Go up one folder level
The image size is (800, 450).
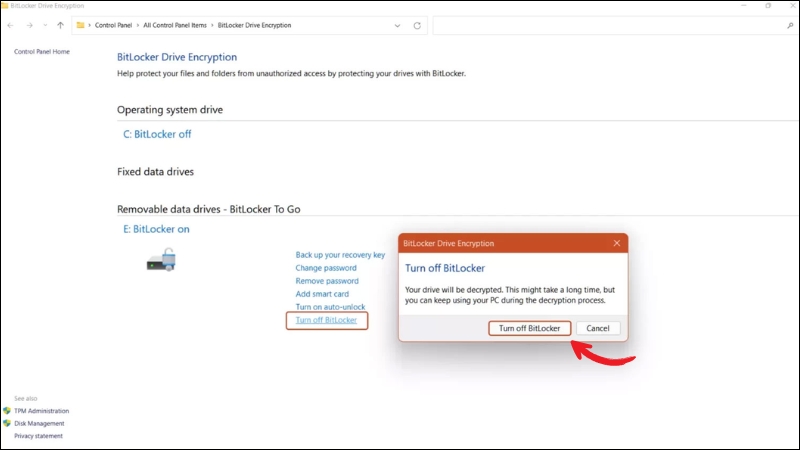[60, 25]
